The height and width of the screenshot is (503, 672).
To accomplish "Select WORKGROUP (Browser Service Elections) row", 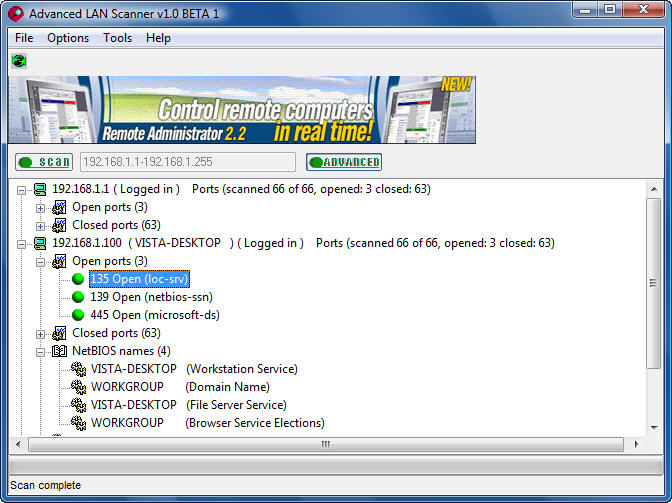I will 208,423.
